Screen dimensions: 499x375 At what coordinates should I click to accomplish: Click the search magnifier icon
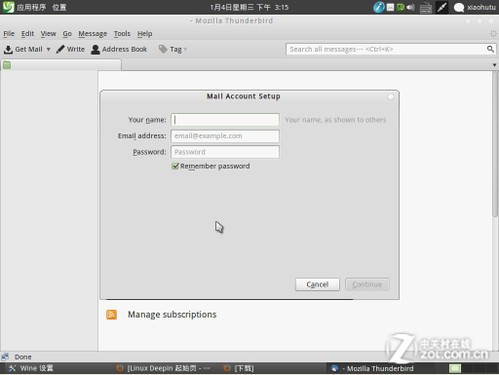click(x=490, y=49)
